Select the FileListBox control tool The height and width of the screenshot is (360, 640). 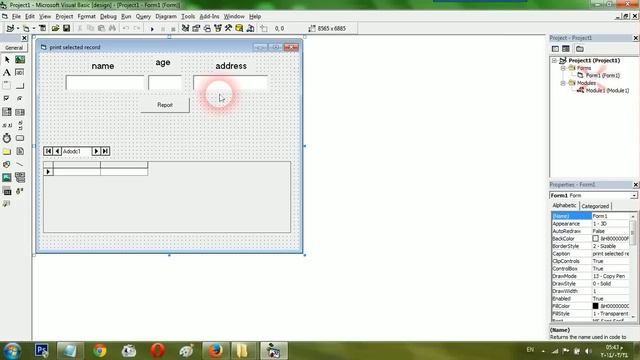tap(20, 151)
